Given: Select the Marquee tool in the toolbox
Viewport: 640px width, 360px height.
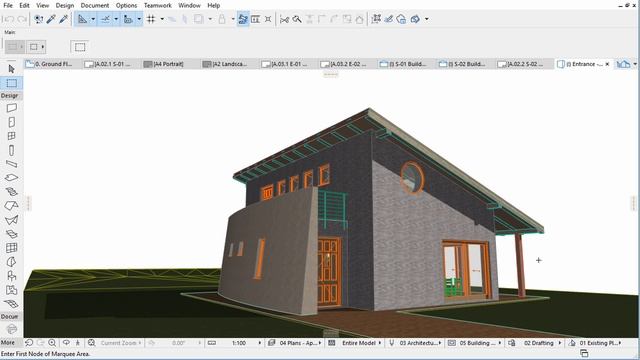Looking at the screenshot, I should point(11,83).
